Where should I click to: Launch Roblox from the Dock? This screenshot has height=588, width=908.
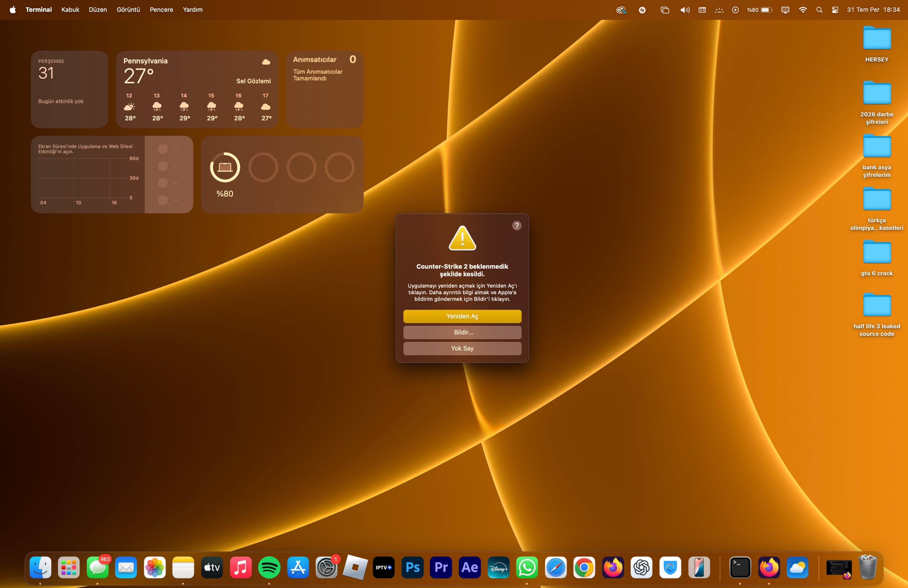click(x=355, y=567)
